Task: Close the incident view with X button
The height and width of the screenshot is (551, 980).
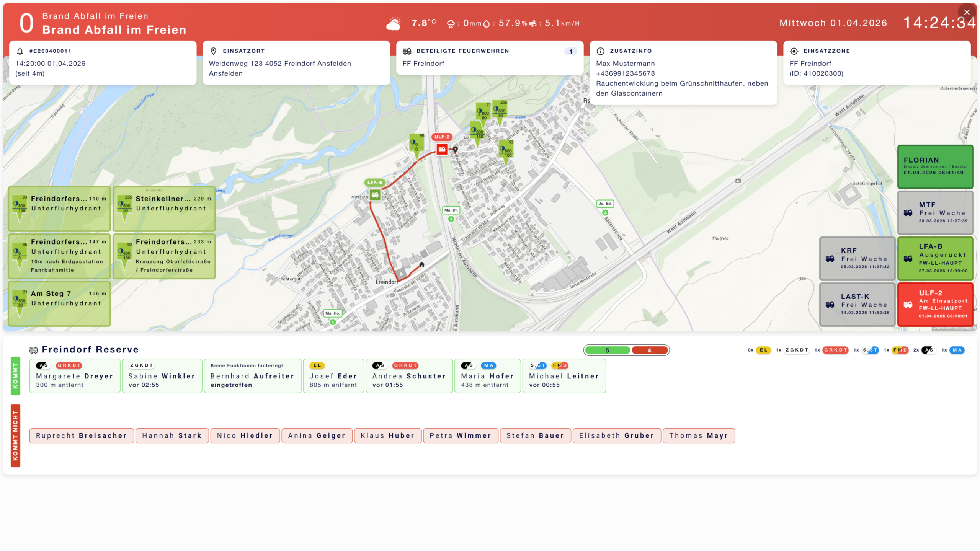Action: pyautogui.click(x=967, y=12)
